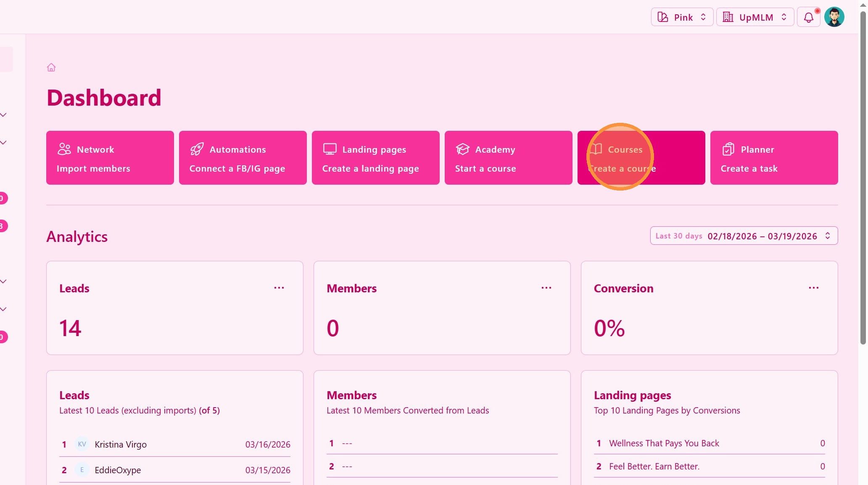Click the Network people icon
This screenshot has width=868, height=485.
64,149
